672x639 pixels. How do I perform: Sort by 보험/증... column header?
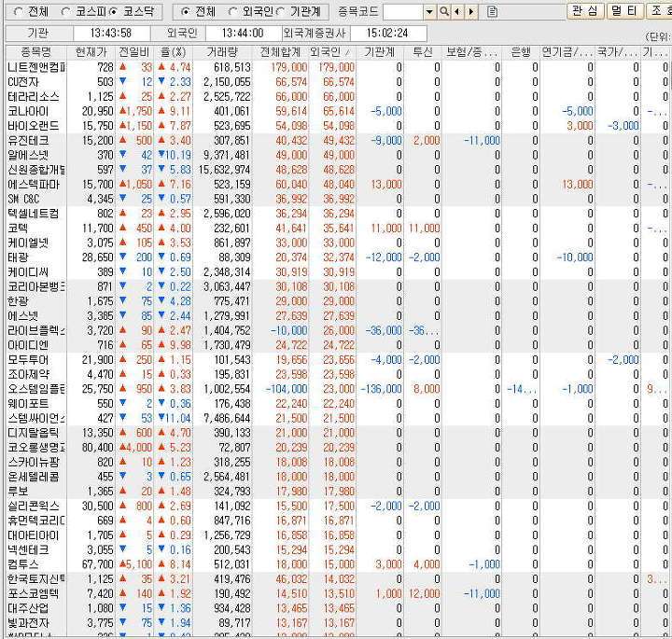471,52
